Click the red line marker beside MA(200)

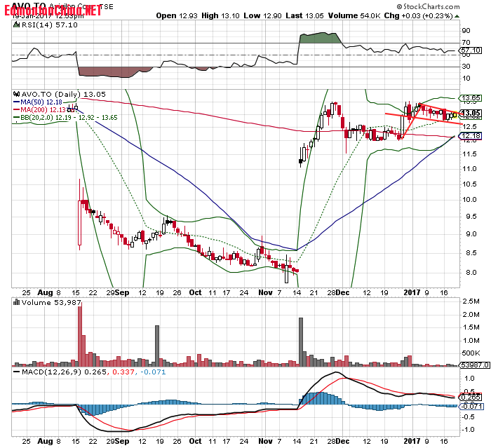(x=16, y=110)
